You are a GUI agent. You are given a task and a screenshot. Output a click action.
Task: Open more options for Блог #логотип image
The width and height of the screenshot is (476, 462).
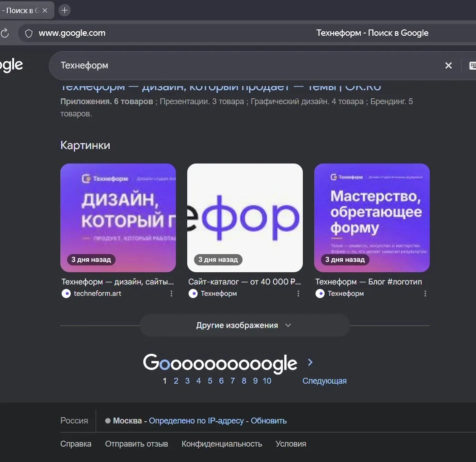(x=425, y=294)
